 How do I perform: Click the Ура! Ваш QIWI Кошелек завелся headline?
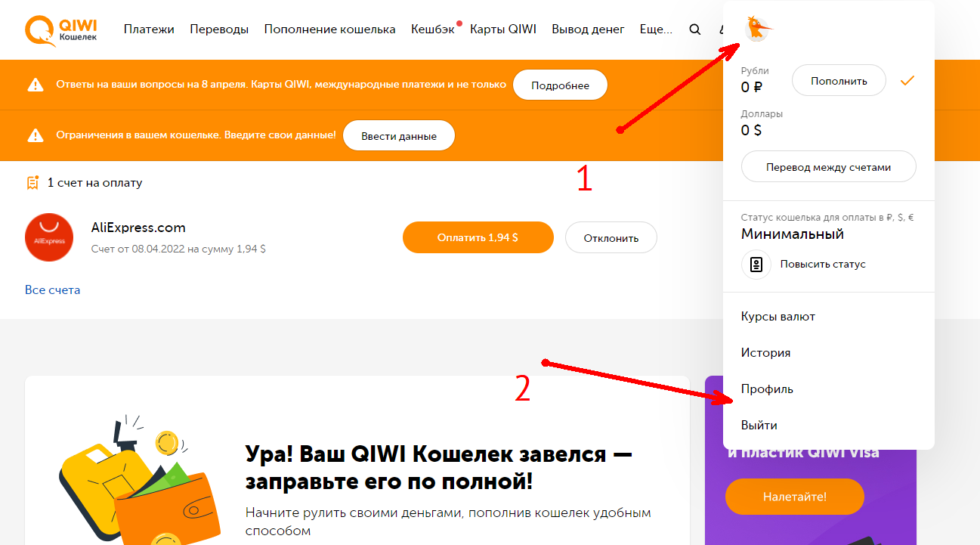(x=439, y=467)
